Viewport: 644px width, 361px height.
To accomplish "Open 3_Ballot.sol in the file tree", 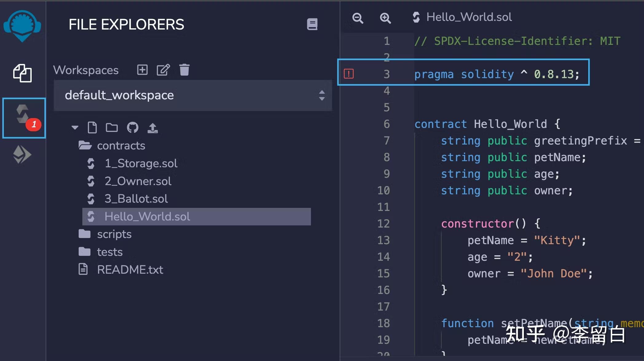I will tap(136, 199).
